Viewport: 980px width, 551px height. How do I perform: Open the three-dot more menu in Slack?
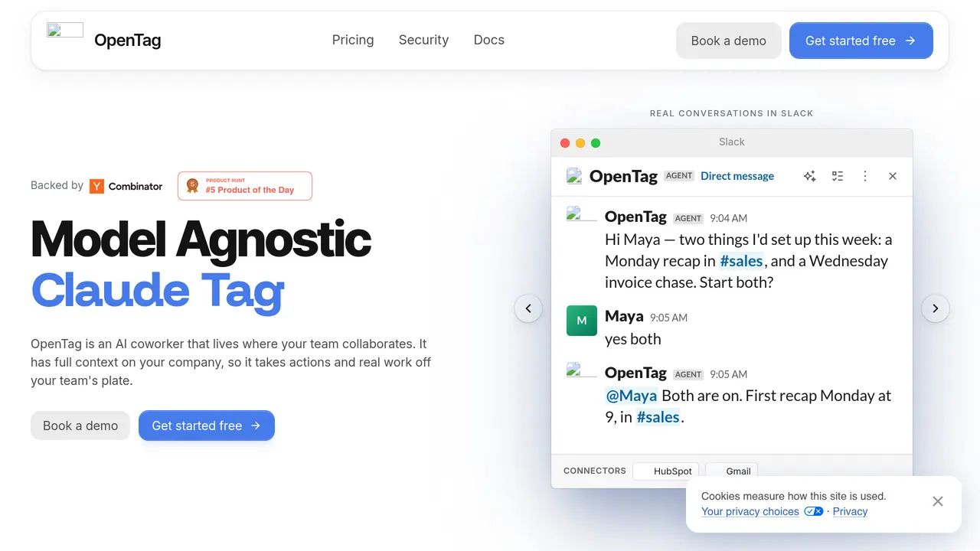click(x=865, y=176)
